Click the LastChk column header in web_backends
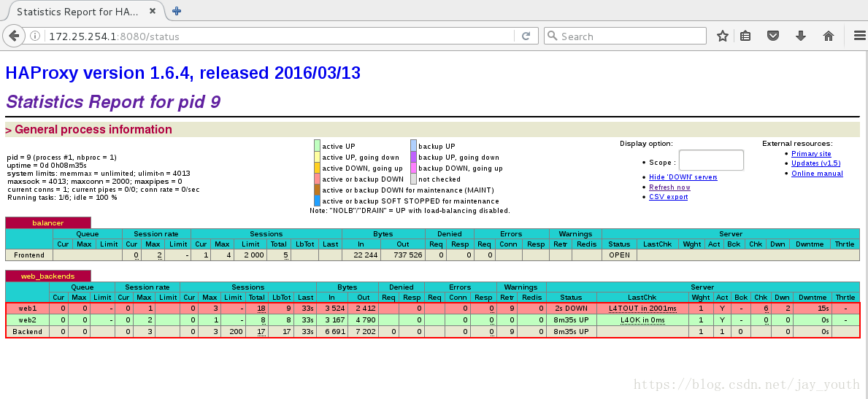Image resolution: width=868 pixels, height=399 pixels. (x=642, y=297)
